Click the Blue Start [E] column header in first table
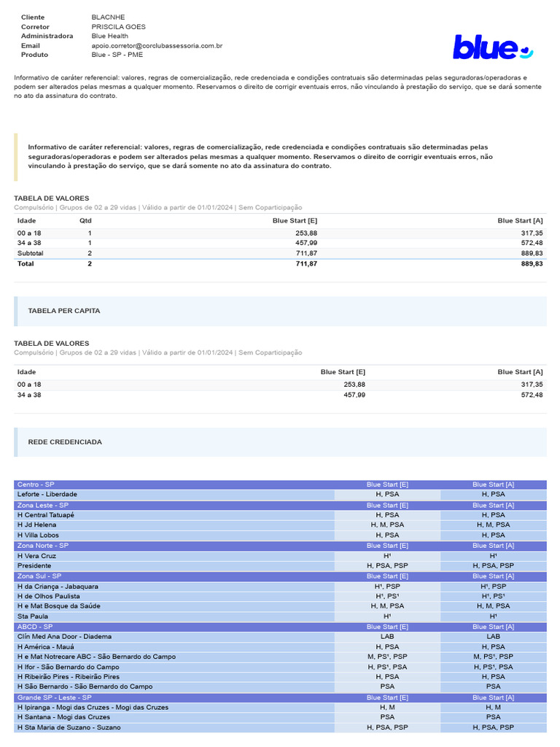 click(295, 221)
